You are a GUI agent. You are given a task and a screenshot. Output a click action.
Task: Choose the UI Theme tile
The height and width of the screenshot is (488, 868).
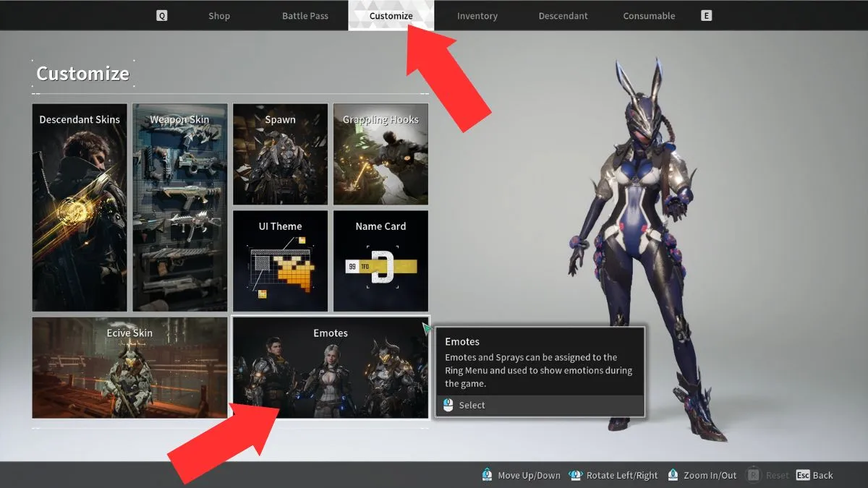(x=280, y=261)
